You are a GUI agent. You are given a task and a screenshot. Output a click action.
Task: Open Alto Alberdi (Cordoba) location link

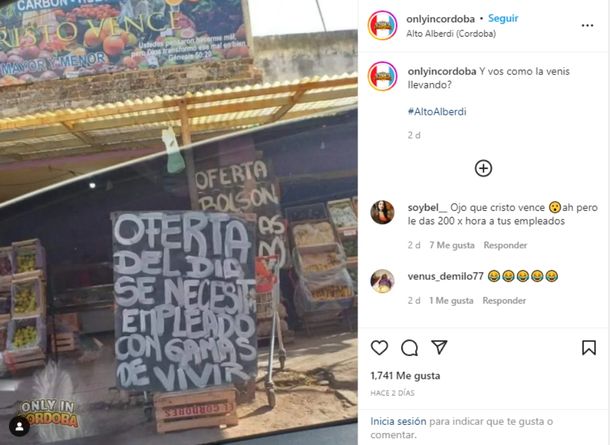[451, 34]
